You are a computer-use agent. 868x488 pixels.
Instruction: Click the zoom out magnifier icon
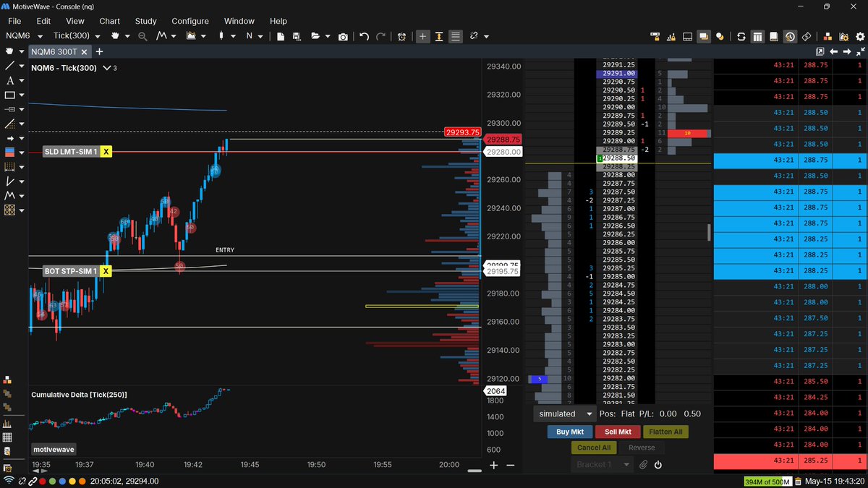click(142, 36)
